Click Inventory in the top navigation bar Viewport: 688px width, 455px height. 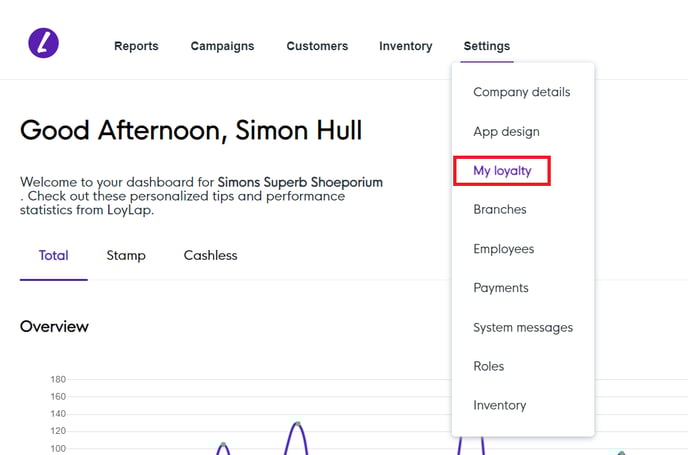click(405, 46)
